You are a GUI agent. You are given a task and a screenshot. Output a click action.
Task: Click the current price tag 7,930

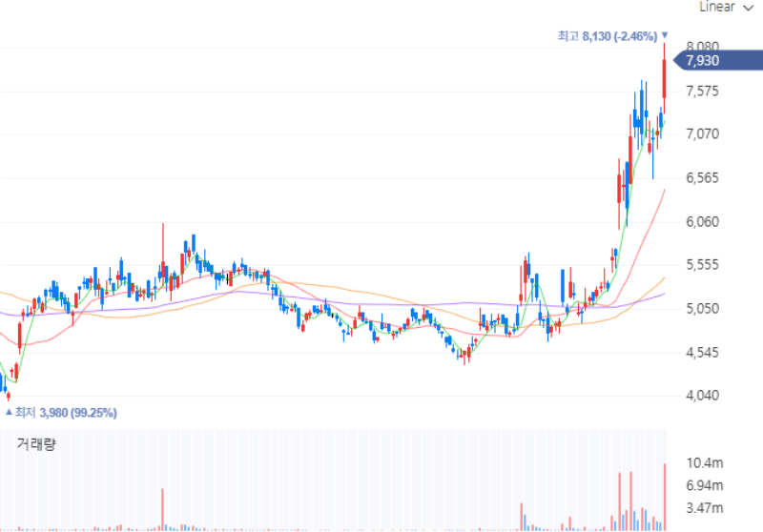[718, 61]
